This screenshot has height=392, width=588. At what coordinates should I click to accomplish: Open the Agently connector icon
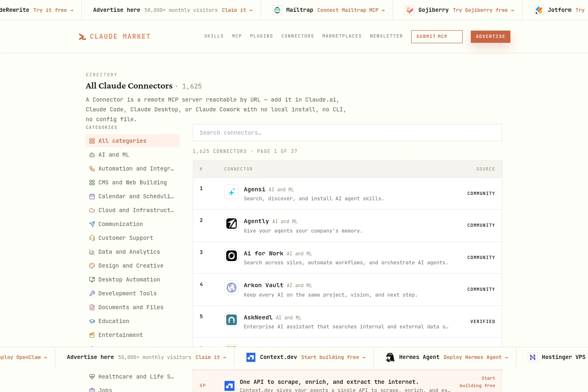(x=232, y=224)
